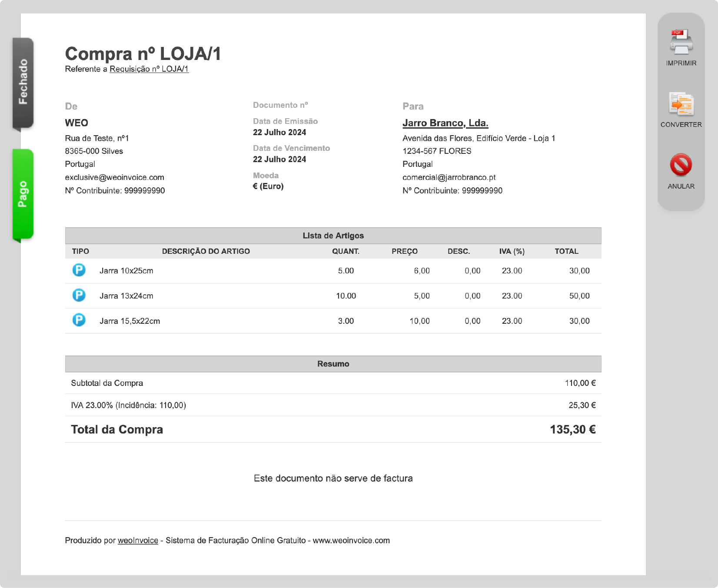The image size is (718, 588).
Task: Click the CONVERTER label
Action: (681, 125)
